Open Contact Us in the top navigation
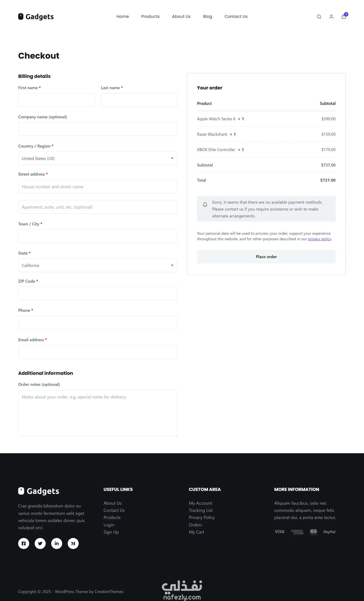 pos(236,16)
